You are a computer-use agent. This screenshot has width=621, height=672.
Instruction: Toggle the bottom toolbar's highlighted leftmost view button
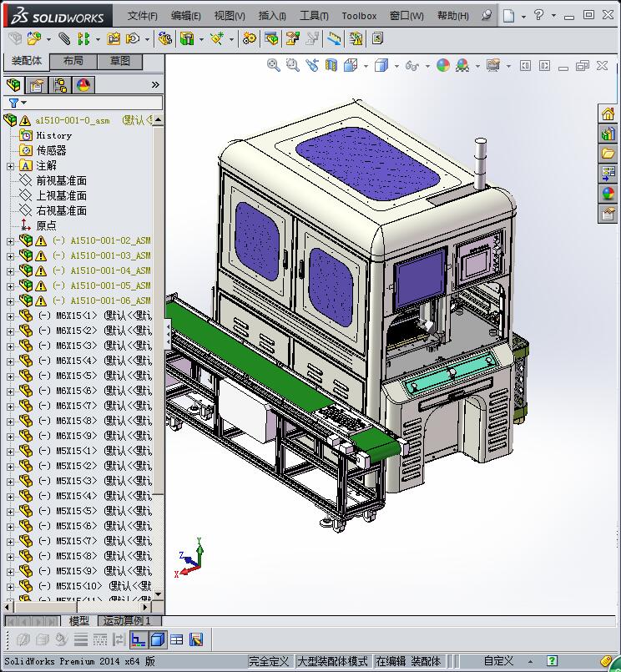click(139, 640)
